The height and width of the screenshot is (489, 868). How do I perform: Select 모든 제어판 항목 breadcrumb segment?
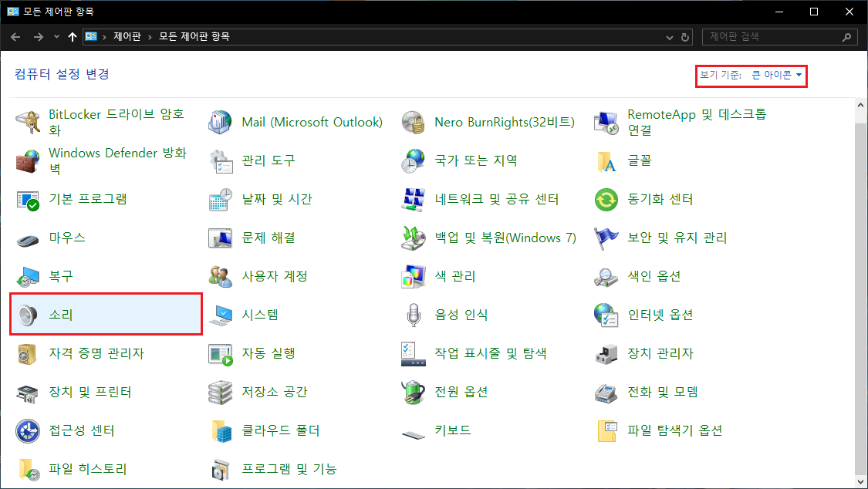click(x=194, y=37)
